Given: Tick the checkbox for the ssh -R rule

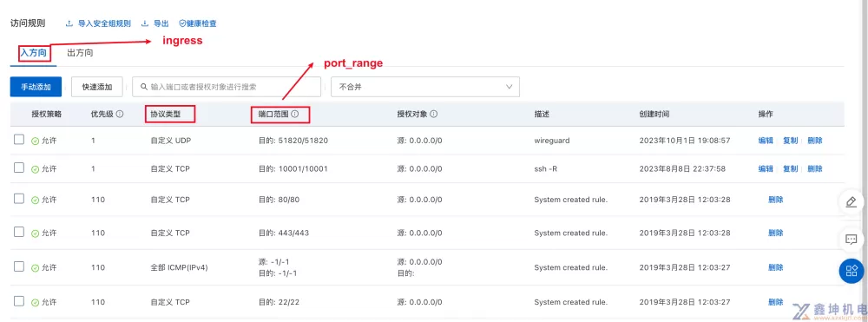Looking at the screenshot, I should click(x=19, y=168).
